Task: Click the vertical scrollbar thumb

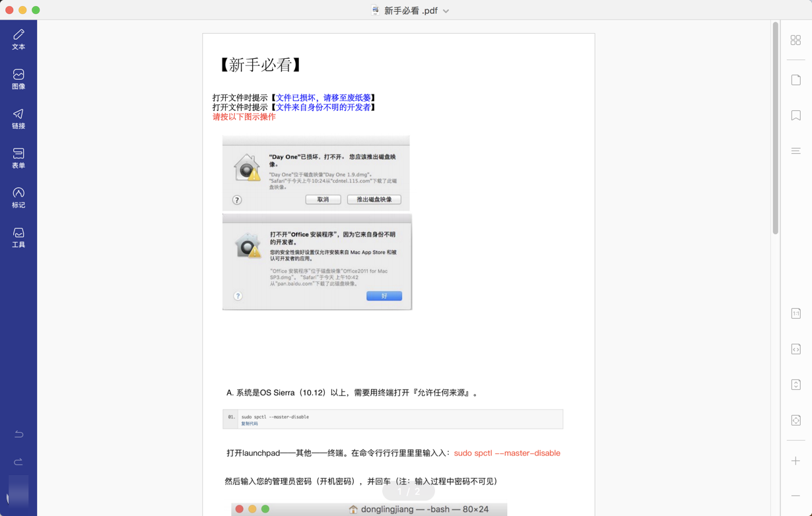Action: [775, 128]
